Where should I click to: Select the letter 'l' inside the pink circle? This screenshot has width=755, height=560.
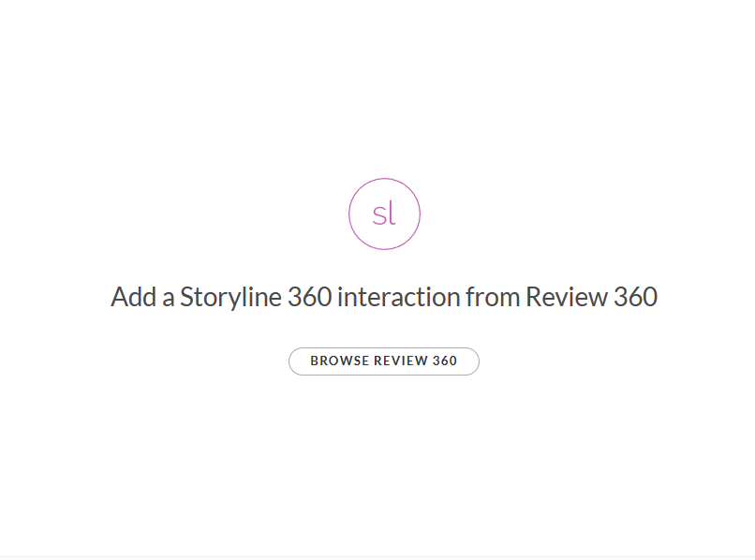coord(392,214)
